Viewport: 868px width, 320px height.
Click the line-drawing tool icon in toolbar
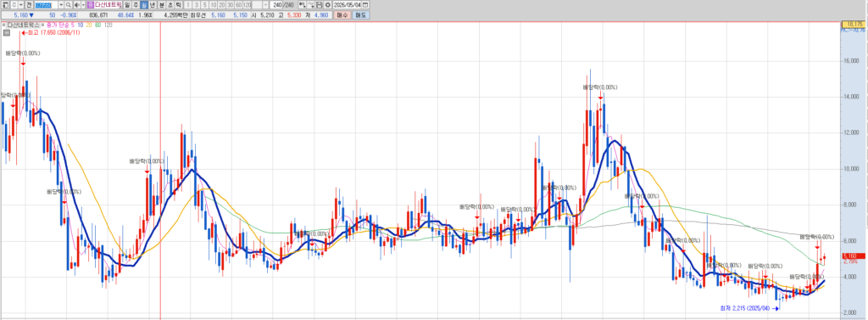click(x=311, y=5)
